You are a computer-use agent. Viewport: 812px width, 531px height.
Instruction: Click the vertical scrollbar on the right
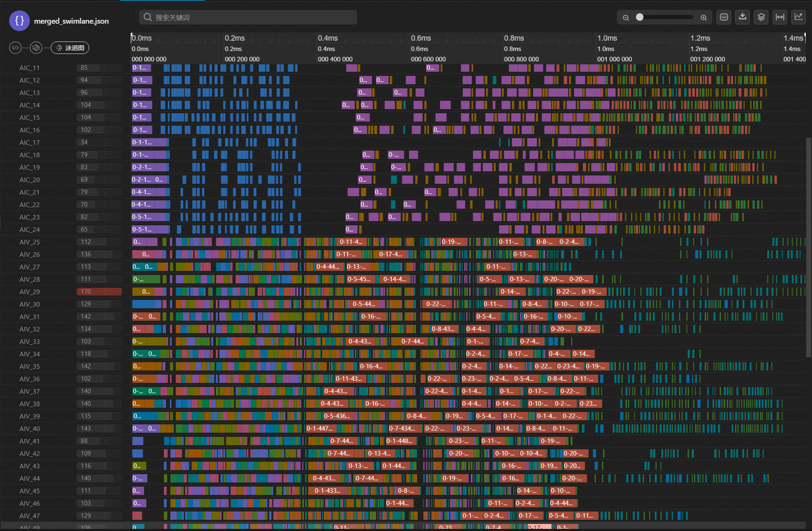(808, 247)
